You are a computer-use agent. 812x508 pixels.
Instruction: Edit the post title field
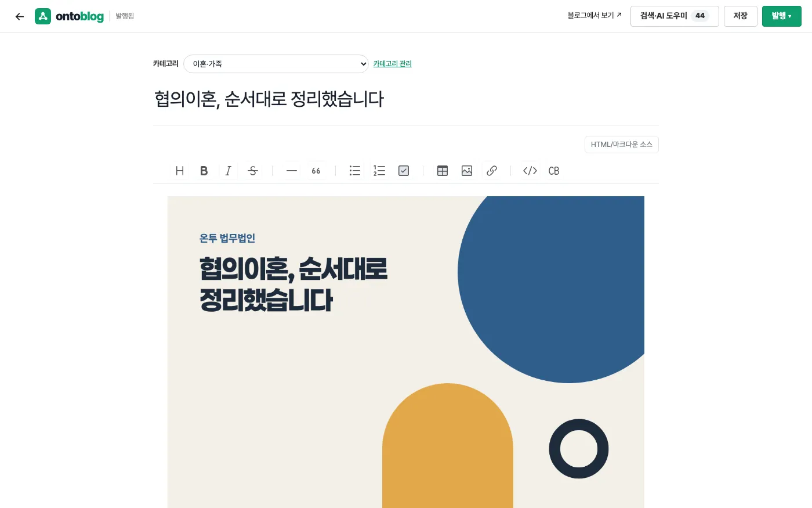coord(406,99)
